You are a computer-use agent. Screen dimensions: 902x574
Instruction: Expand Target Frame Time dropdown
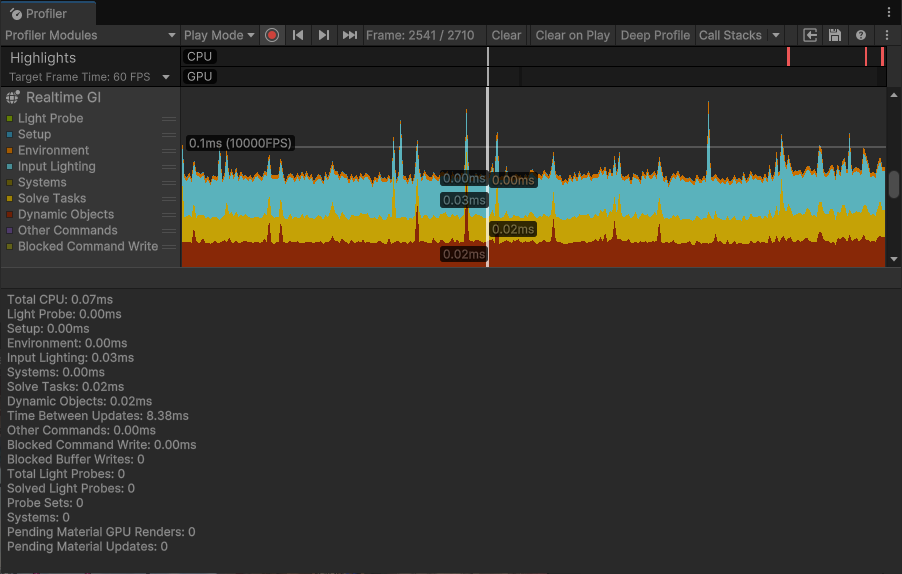pyautogui.click(x=166, y=77)
